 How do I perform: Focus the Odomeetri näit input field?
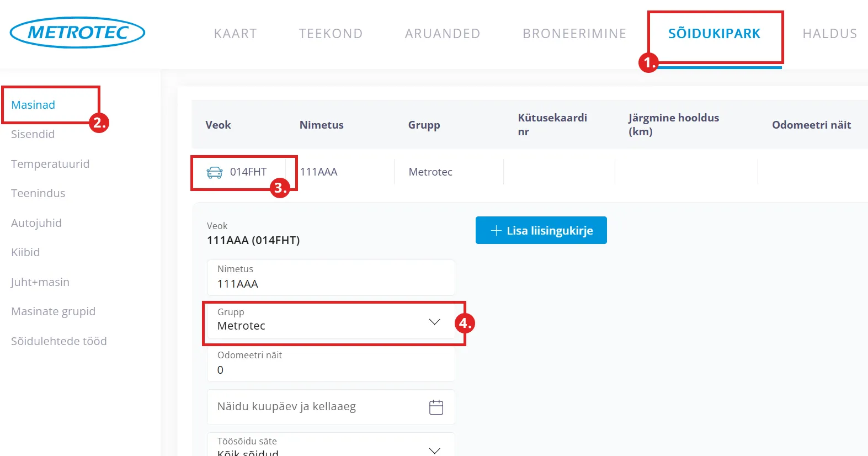(330, 369)
